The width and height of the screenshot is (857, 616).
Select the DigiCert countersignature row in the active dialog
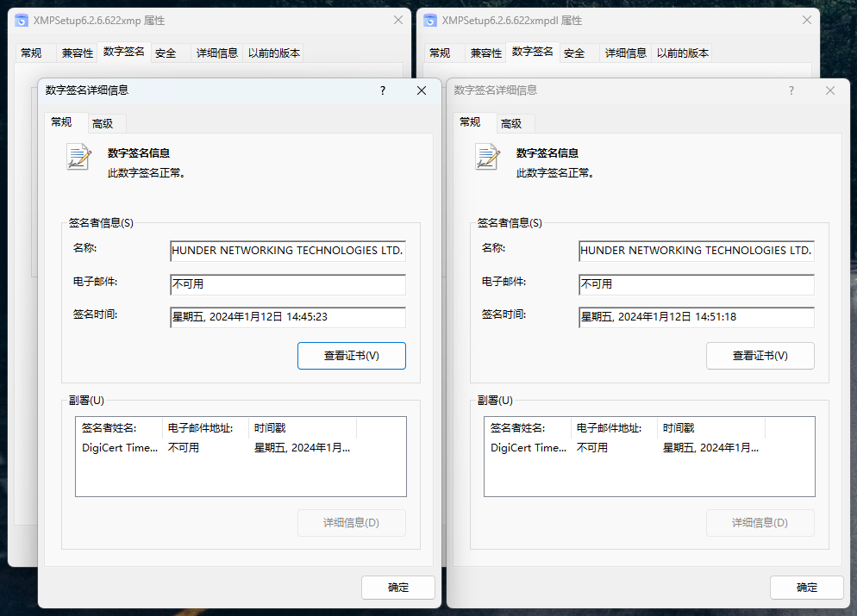(x=216, y=448)
